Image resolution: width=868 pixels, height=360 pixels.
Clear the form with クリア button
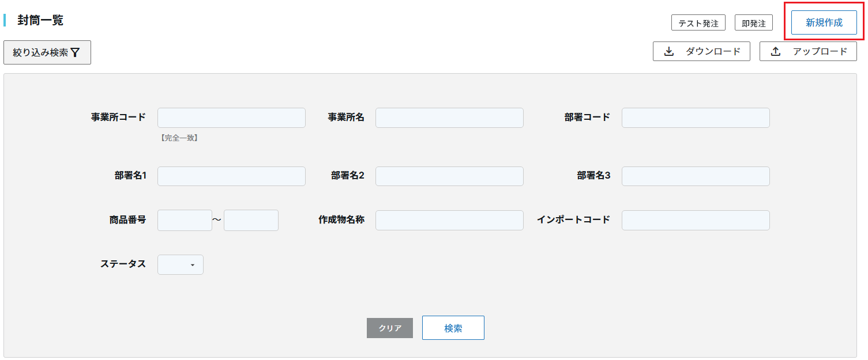click(x=390, y=328)
